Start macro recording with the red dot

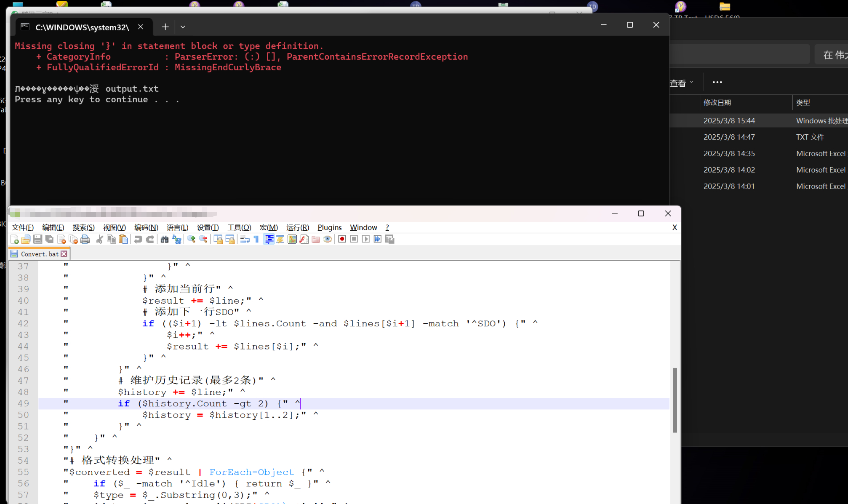click(342, 239)
